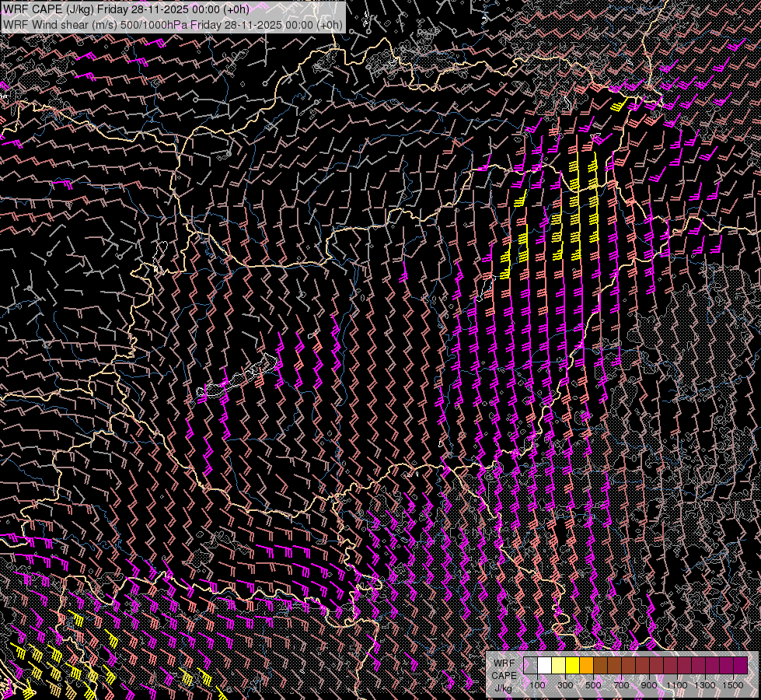This screenshot has width=761, height=700.
Task: Click the 300 value on the CAPE scale
Action: pyautogui.click(x=565, y=685)
